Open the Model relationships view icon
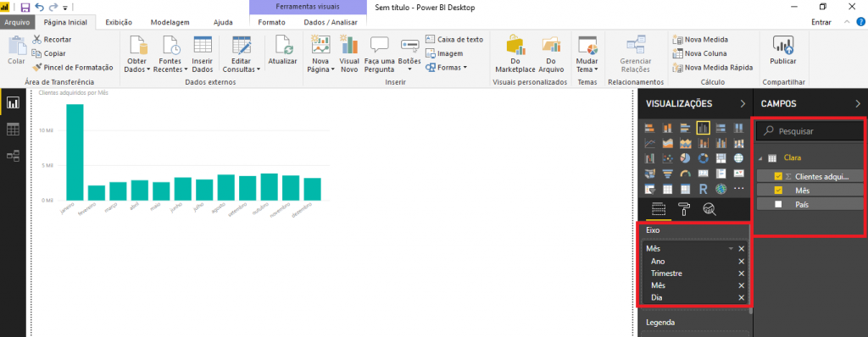Viewport: 868px width, 337px height. click(13, 156)
